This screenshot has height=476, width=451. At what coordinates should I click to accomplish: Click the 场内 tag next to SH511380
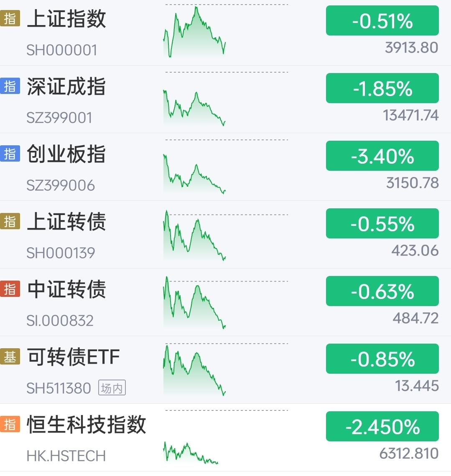(112, 387)
